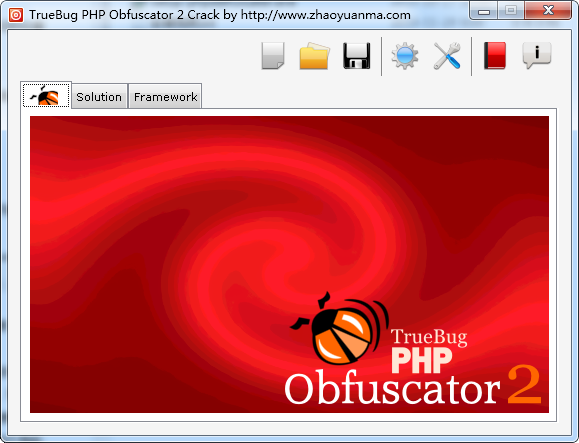
Task: Click the TrueBug PHP Obfuscator 2 splash image
Action: (290, 264)
